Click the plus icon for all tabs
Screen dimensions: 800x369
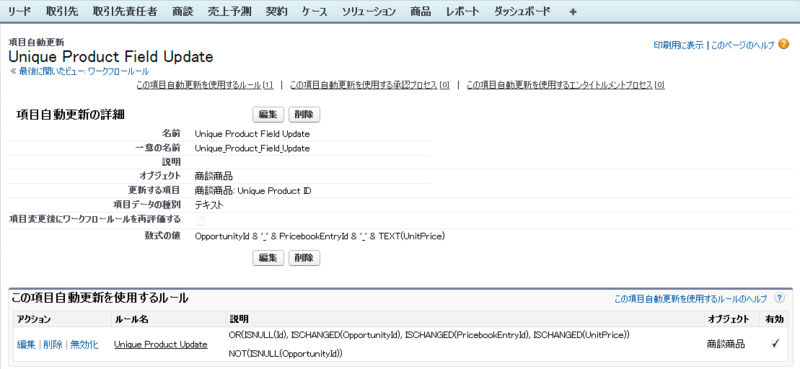click(572, 12)
